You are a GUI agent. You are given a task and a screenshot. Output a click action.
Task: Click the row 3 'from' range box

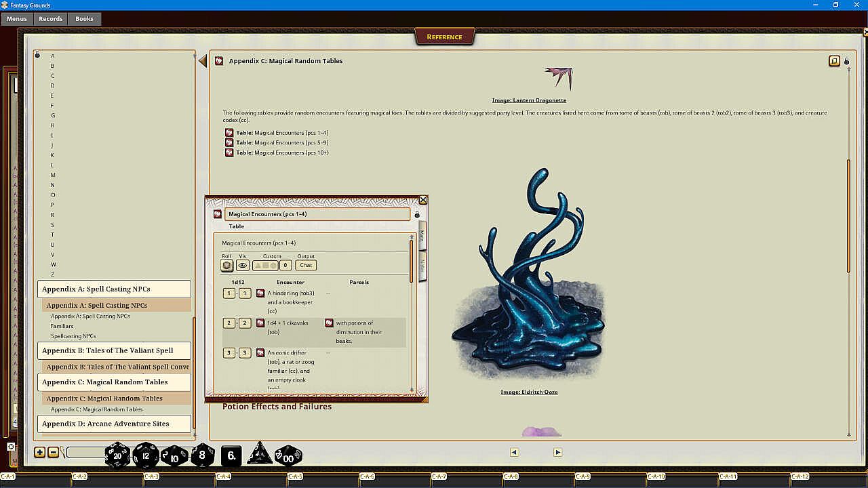(229, 353)
